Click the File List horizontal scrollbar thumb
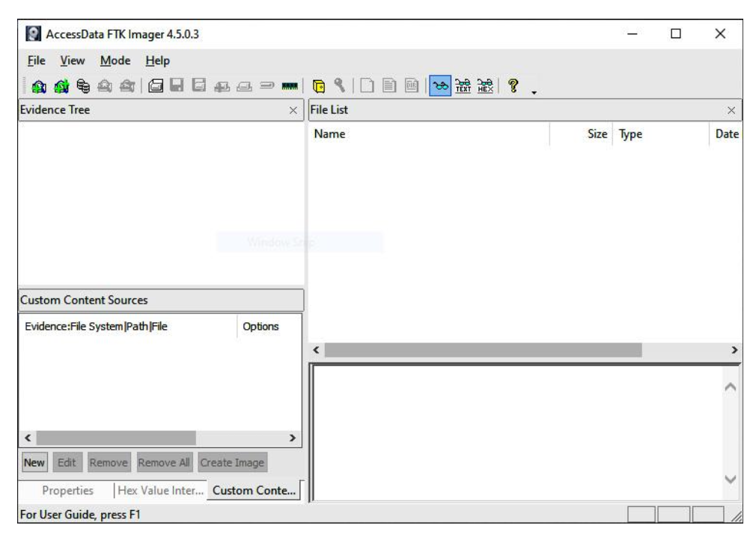This screenshot has width=756, height=534. click(x=483, y=350)
